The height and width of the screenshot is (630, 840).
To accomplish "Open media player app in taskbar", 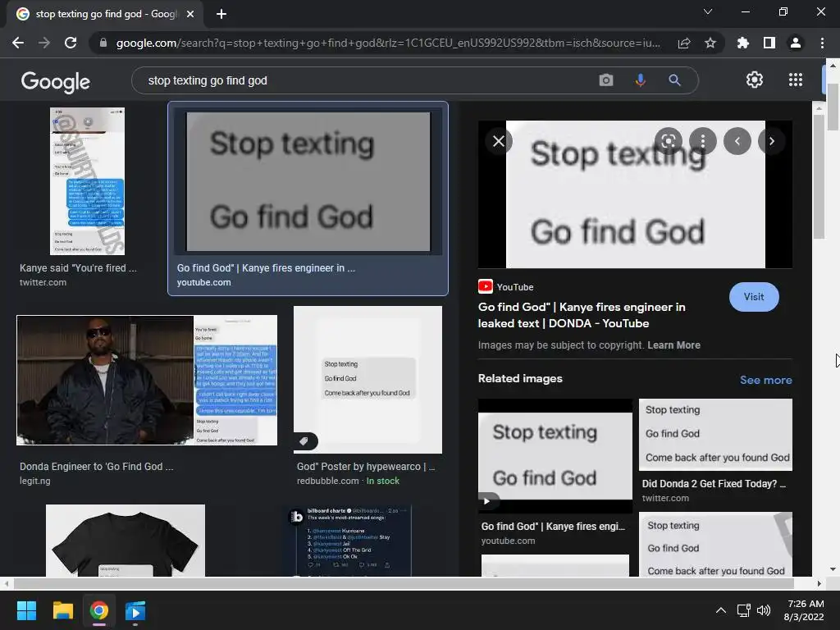I will pos(135,610).
